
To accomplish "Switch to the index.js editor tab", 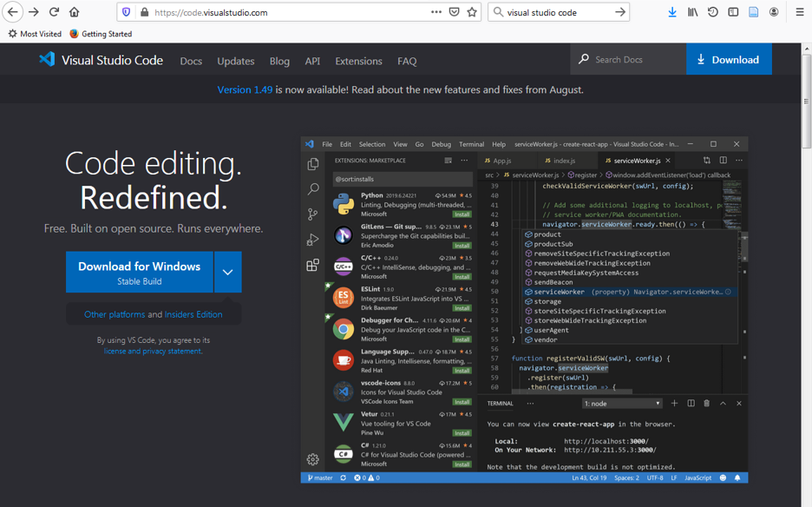I will pyautogui.click(x=560, y=161).
